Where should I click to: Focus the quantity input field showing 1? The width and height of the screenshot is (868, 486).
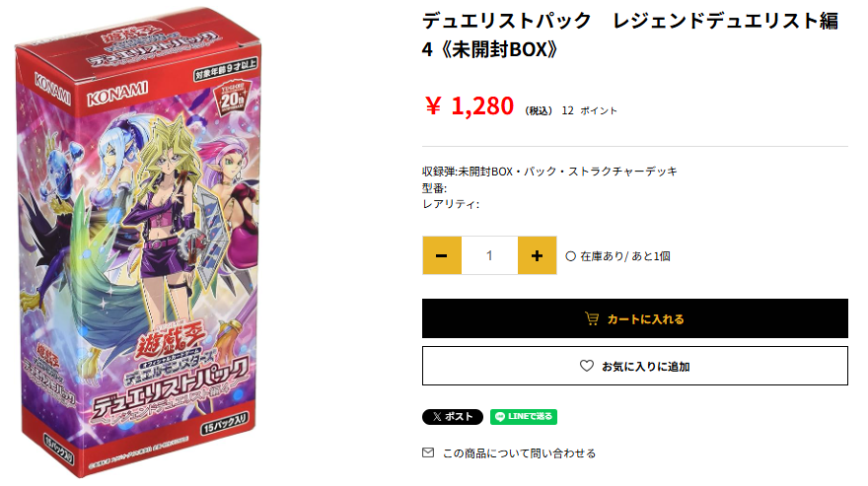pos(489,255)
